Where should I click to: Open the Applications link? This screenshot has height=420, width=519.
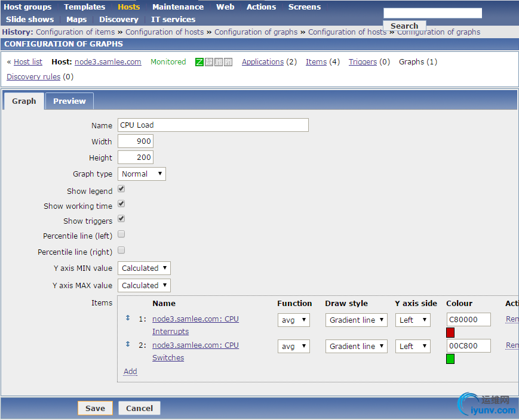263,62
